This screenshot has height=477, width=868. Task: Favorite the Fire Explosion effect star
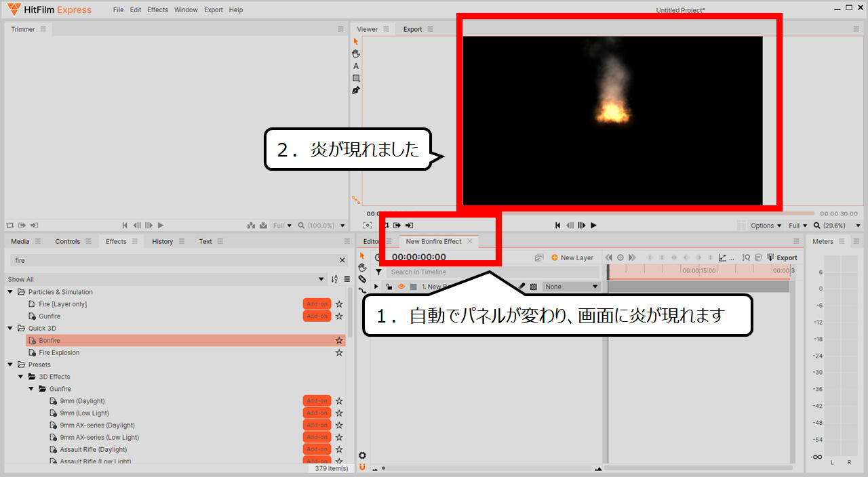pyautogui.click(x=339, y=352)
